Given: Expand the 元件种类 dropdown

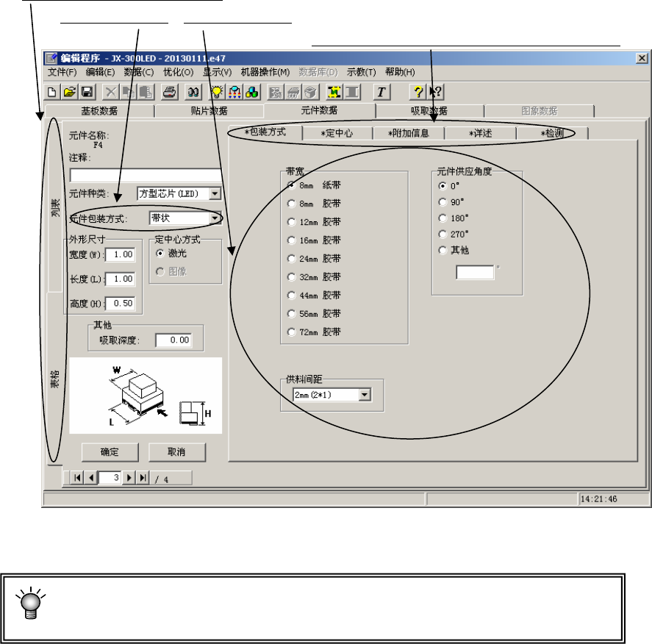Looking at the screenshot, I should (x=215, y=193).
